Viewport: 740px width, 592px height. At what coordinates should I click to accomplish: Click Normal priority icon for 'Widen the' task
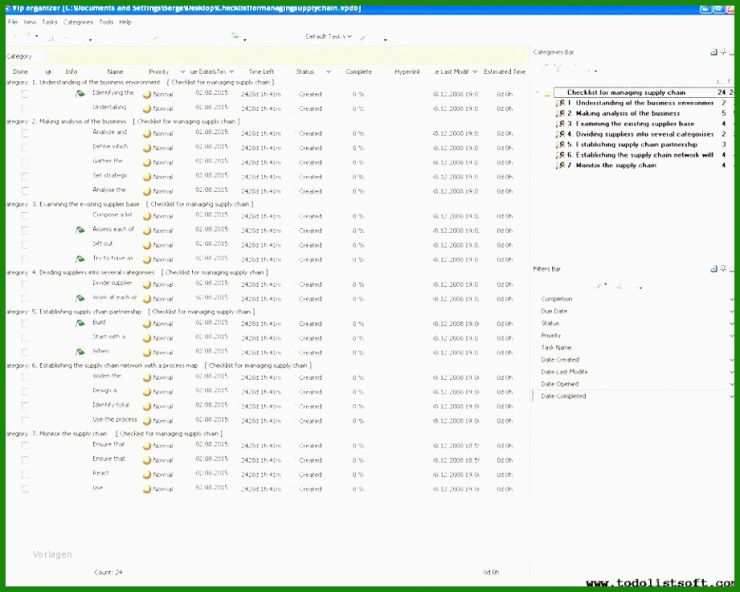(x=147, y=378)
